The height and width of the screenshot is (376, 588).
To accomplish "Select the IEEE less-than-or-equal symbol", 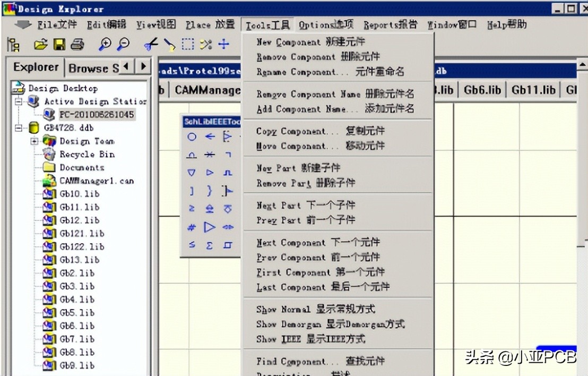I will 192,245.
